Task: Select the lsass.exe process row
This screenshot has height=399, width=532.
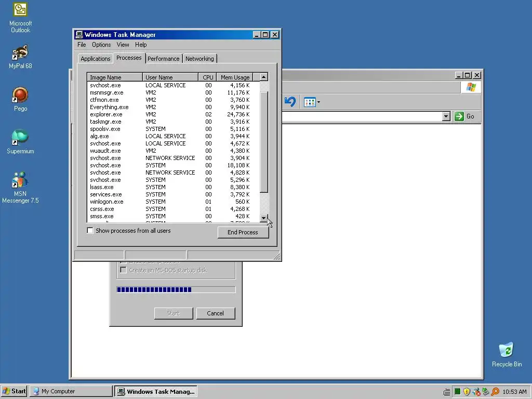Action: 173,187
